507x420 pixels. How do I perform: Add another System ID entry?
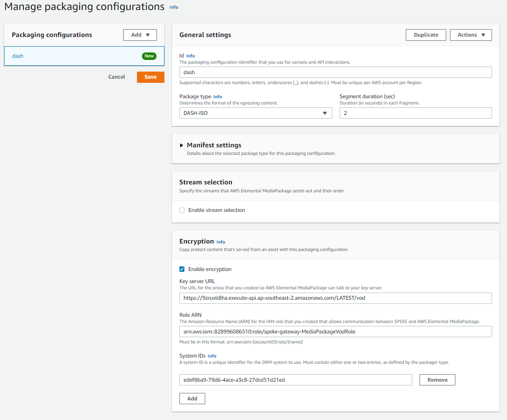point(192,398)
